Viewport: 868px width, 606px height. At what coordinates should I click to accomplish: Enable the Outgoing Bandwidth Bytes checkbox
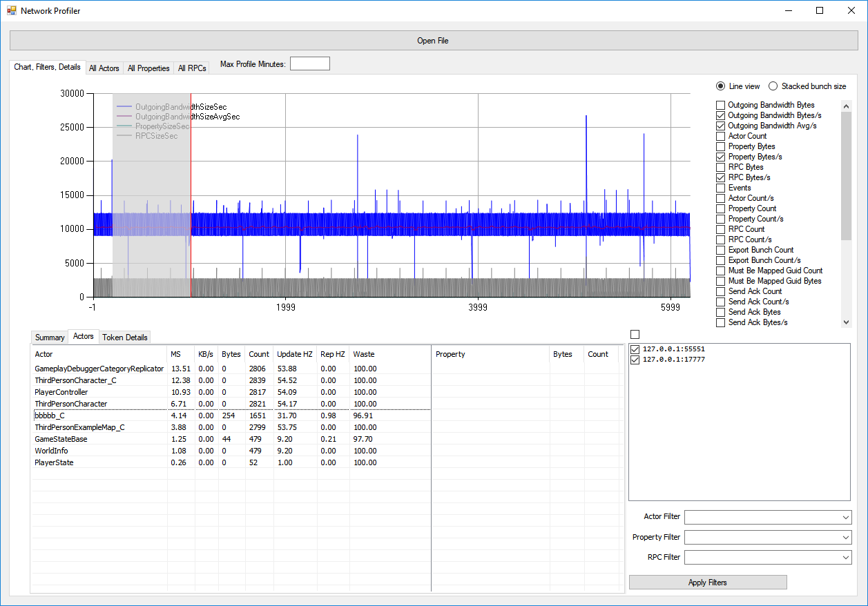tap(721, 105)
